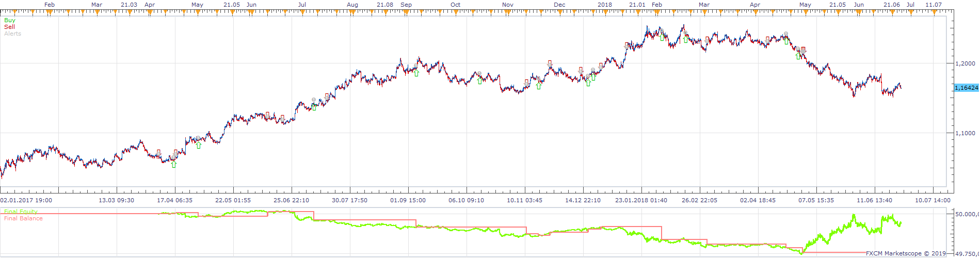Click the 30.07 17:50 date label
This screenshot has height=258, width=980.
[x=350, y=200]
